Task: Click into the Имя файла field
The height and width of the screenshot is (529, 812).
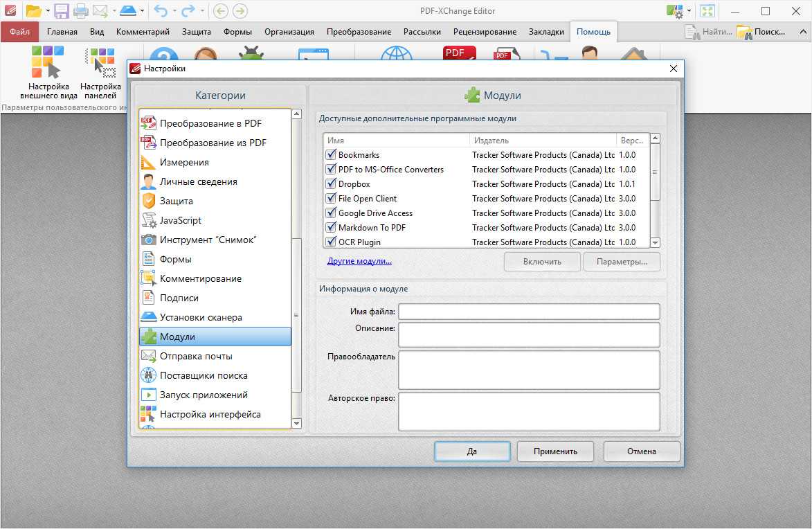Action: [528, 312]
